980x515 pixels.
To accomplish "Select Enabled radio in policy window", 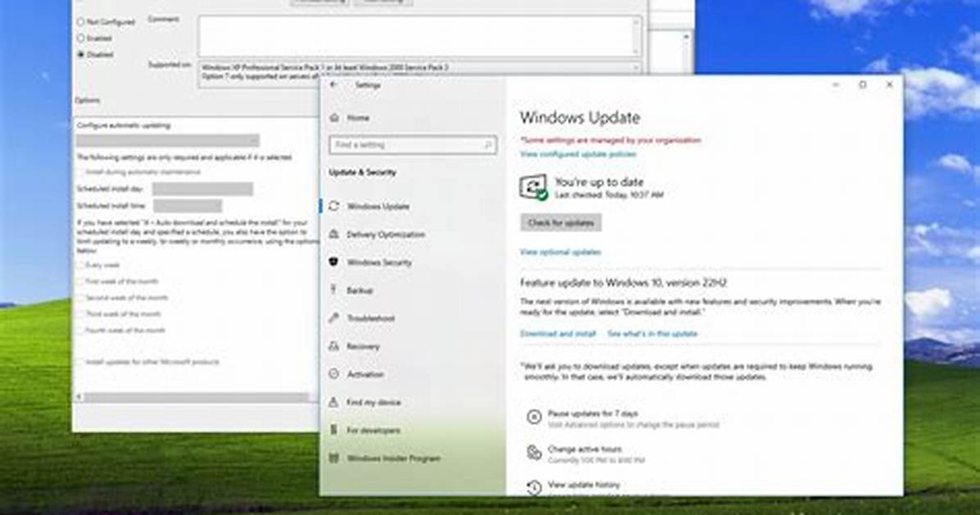I will pos(80,39).
